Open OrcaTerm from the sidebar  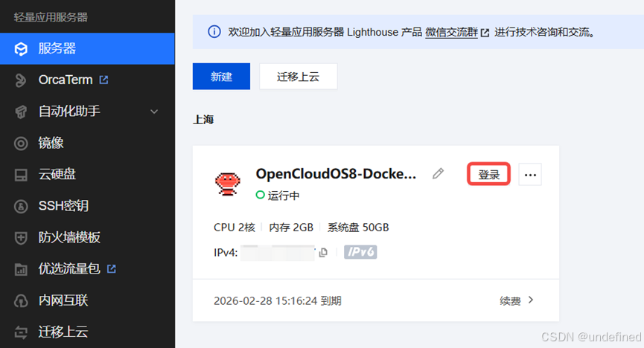tap(87, 80)
